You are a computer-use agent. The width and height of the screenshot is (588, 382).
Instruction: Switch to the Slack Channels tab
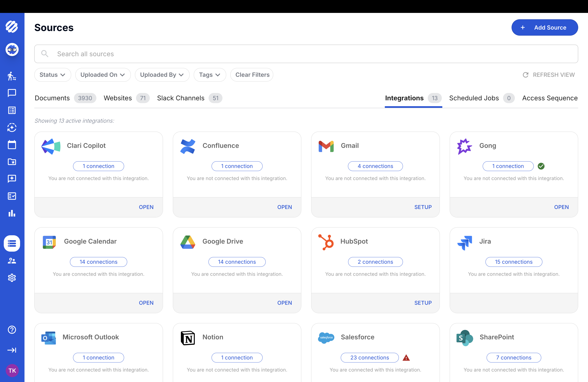point(189,98)
